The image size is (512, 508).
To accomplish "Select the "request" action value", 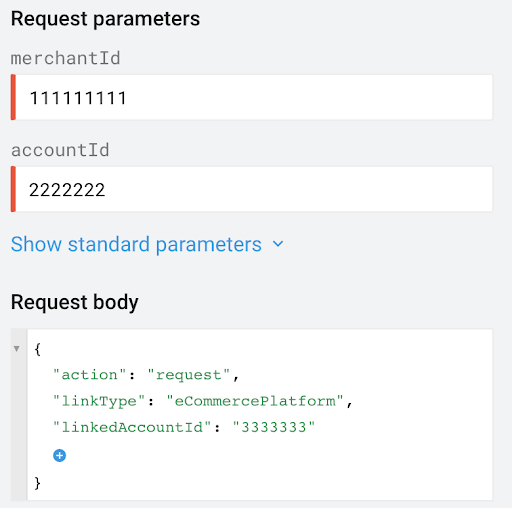I will pos(189,375).
